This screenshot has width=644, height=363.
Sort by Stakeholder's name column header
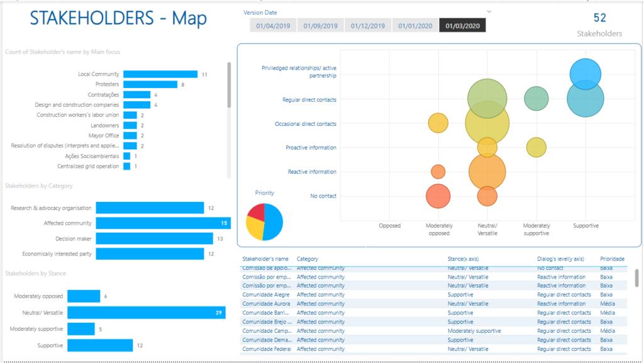265,259
